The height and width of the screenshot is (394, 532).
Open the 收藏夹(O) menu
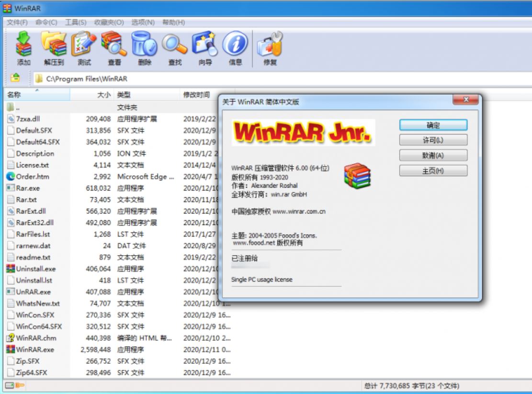pos(109,23)
